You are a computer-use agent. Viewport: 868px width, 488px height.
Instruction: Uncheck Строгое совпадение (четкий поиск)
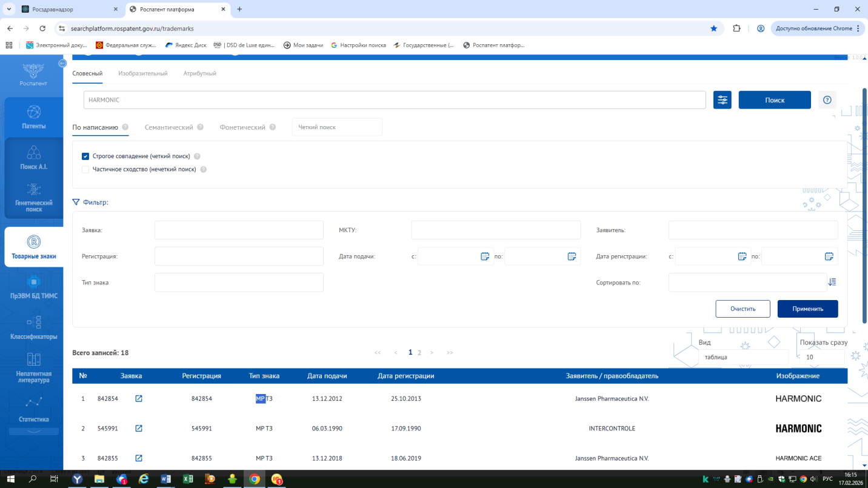point(85,156)
